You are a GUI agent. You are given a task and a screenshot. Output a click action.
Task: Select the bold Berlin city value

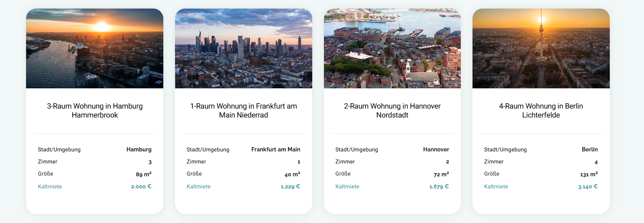590,149
